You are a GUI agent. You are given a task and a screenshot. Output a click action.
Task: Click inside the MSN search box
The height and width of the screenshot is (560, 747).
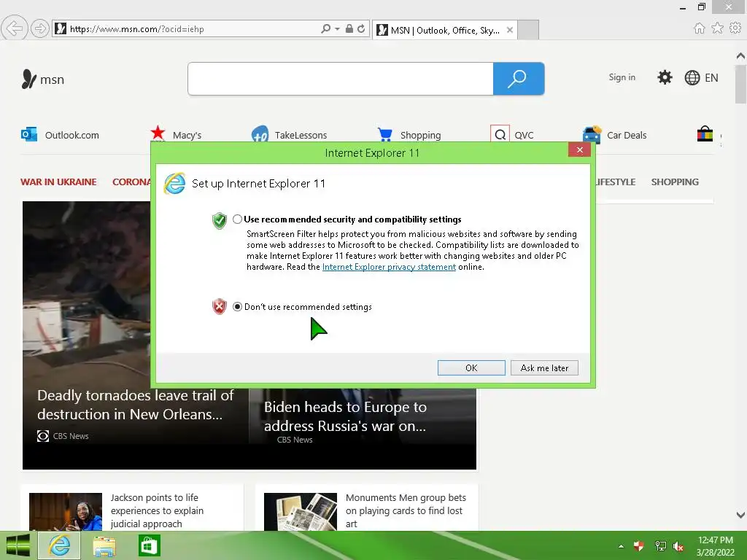[341, 79]
